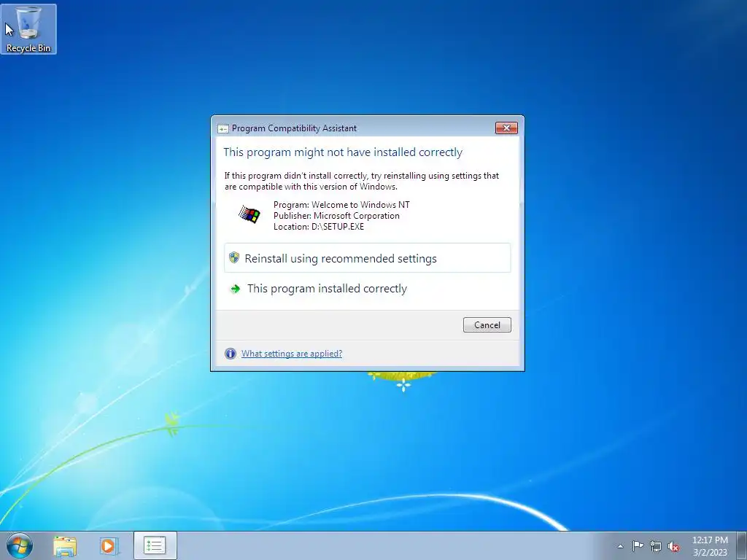747x560 pixels.
Task: Click the heading This program might not have installed correctly
Action: coord(343,152)
